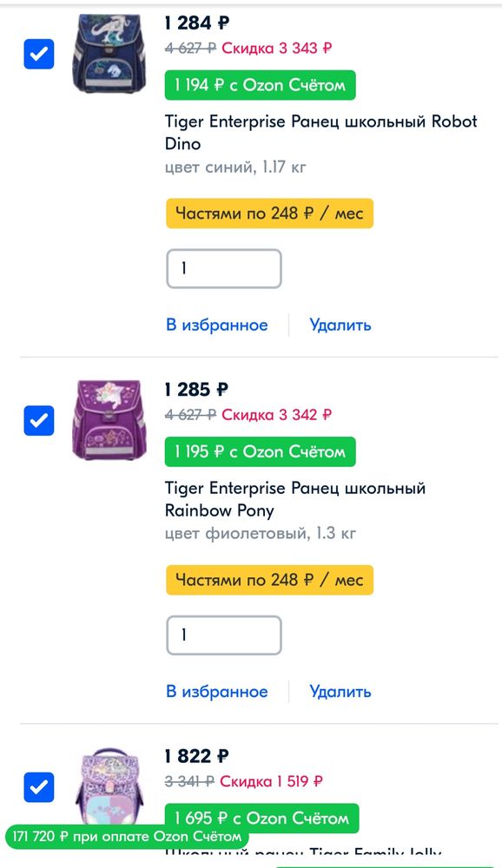The width and height of the screenshot is (502, 868).
Task: Click the 1 195 ₽ Ozon Счёт badge
Action: (260, 451)
